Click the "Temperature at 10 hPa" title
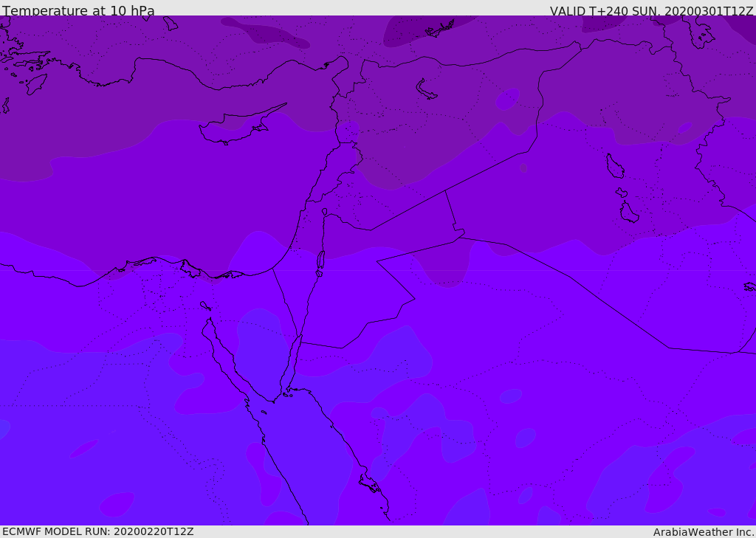The width and height of the screenshot is (756, 538). pos(78,10)
